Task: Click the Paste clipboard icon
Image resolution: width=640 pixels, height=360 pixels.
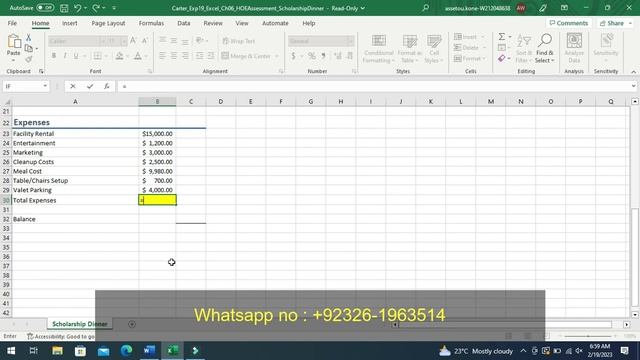Action: point(14,42)
